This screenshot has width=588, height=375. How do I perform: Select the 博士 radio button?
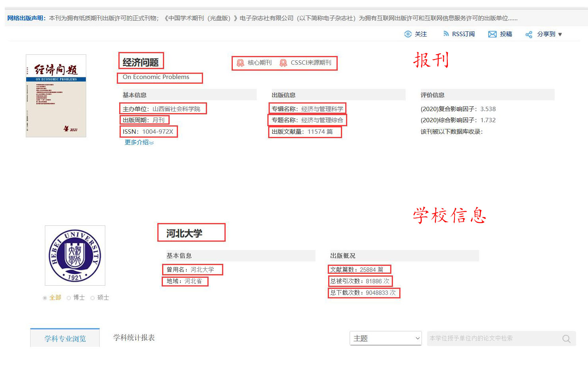coord(68,298)
